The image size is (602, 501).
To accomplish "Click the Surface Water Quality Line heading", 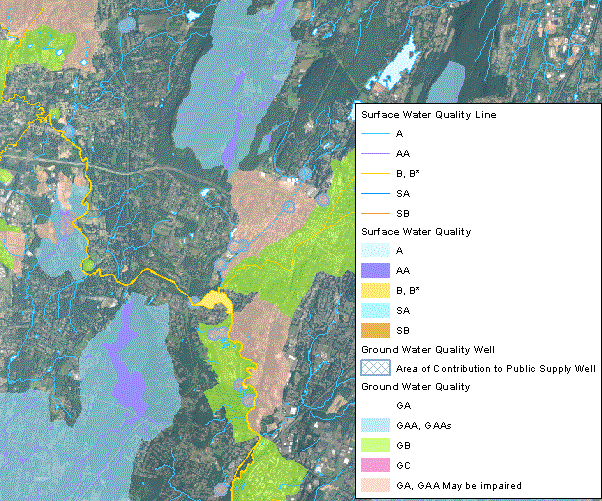I will tap(428, 115).
